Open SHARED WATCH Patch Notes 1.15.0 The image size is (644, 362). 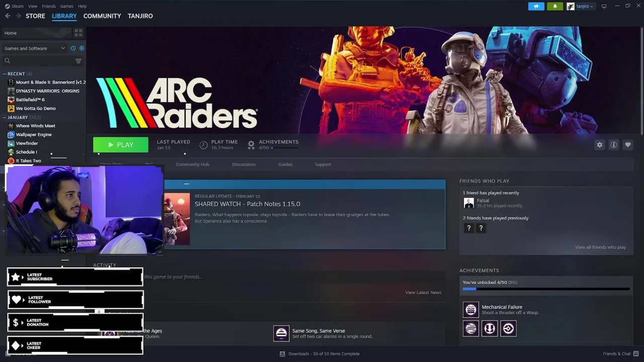247,204
